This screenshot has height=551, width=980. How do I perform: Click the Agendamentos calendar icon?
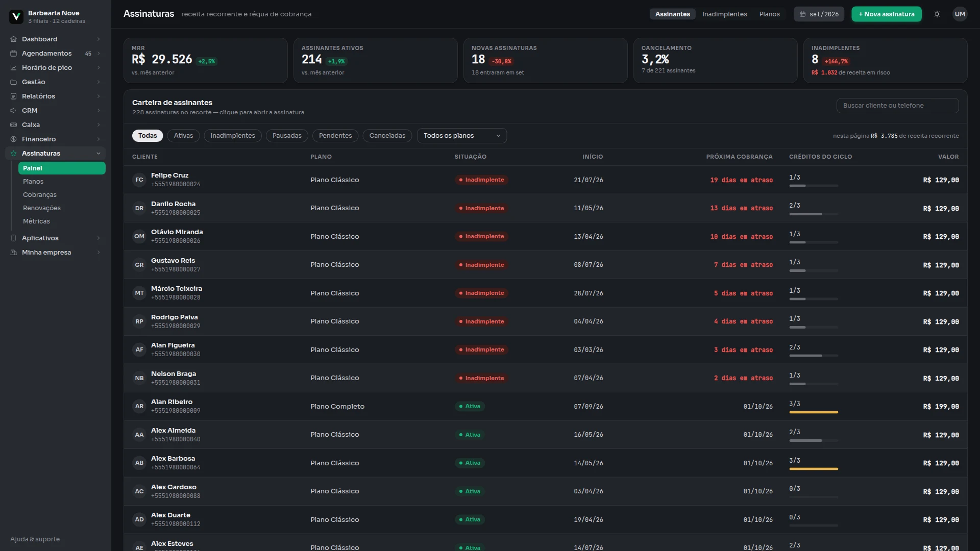(x=14, y=54)
